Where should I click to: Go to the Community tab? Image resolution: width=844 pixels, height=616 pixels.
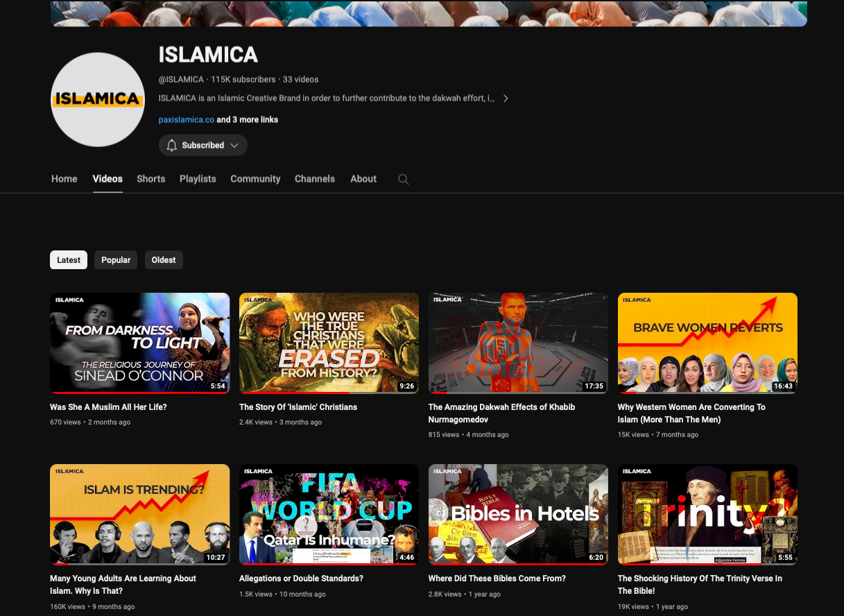(255, 179)
